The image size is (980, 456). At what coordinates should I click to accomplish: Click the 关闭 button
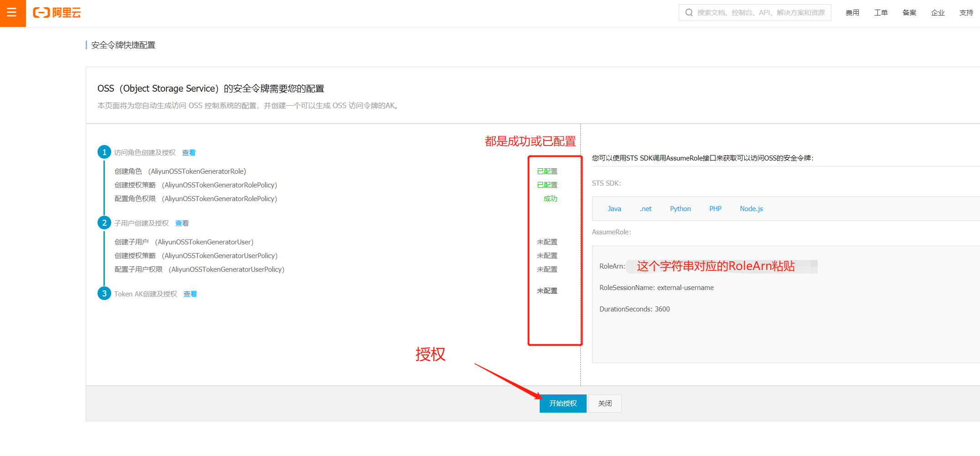pyautogui.click(x=605, y=404)
